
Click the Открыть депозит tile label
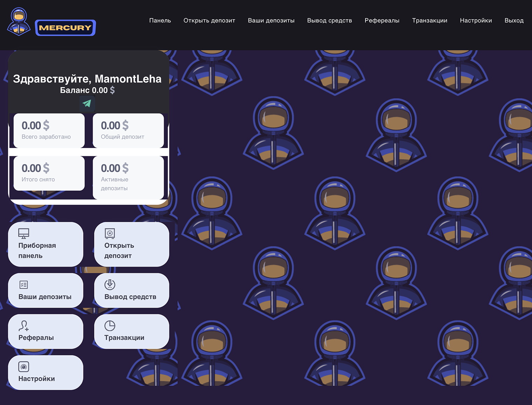pyautogui.click(x=119, y=250)
